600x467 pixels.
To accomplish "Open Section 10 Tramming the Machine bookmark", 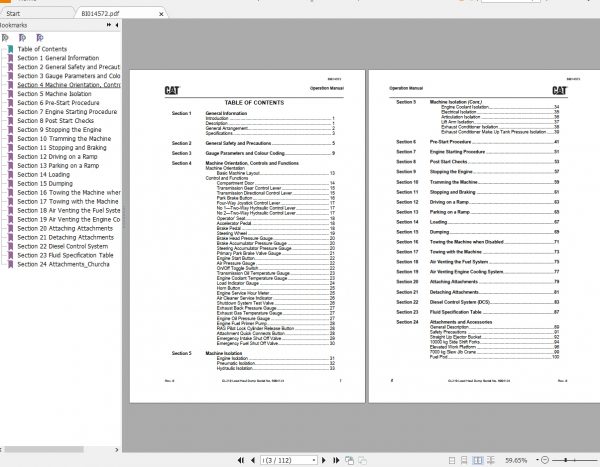I will pyautogui.click(x=64, y=139).
